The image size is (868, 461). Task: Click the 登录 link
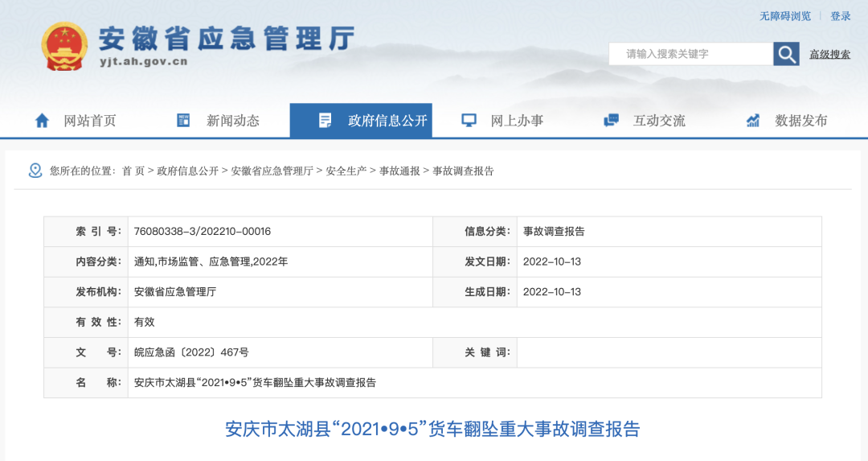click(x=841, y=16)
